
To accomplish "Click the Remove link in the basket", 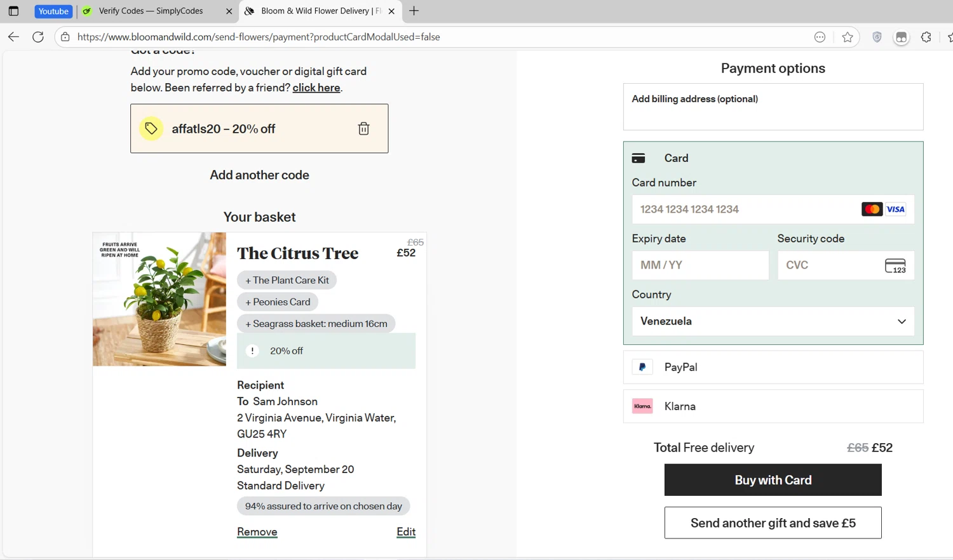I will (x=257, y=532).
